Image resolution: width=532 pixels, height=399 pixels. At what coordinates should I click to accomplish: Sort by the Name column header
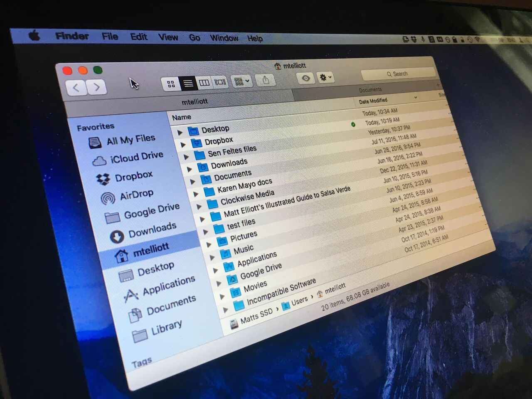[x=182, y=118]
